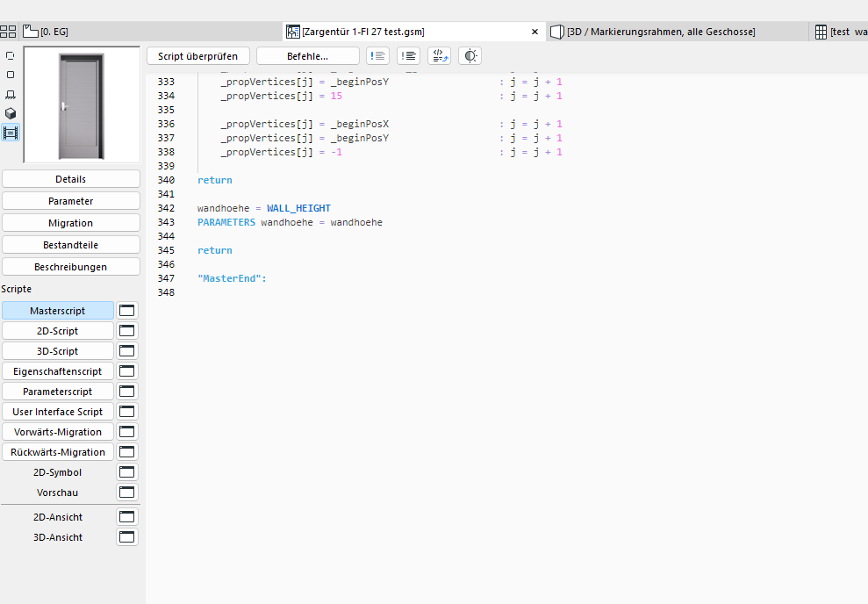The width and height of the screenshot is (868, 604).
Task: Click the return statement on line 345
Action: pyautogui.click(x=215, y=250)
